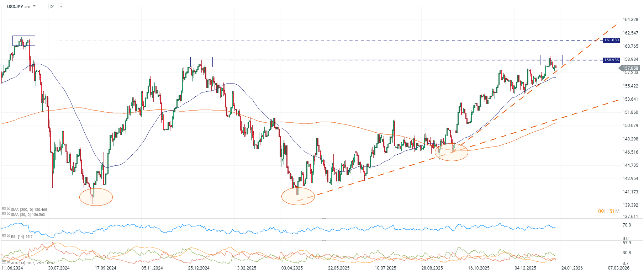Select the rectangle drawn around the June 2024 high
Viewport: 644px width, 277px height.
24,41
